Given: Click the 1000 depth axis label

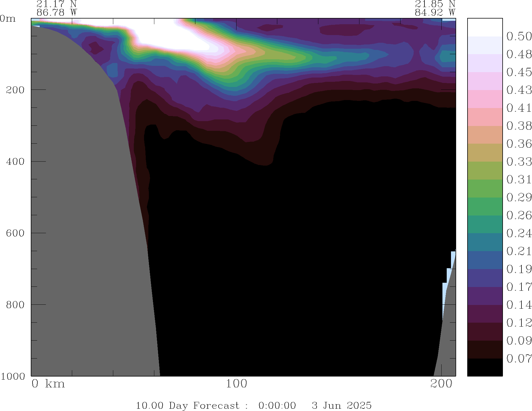Looking at the screenshot, I should (x=13, y=376).
